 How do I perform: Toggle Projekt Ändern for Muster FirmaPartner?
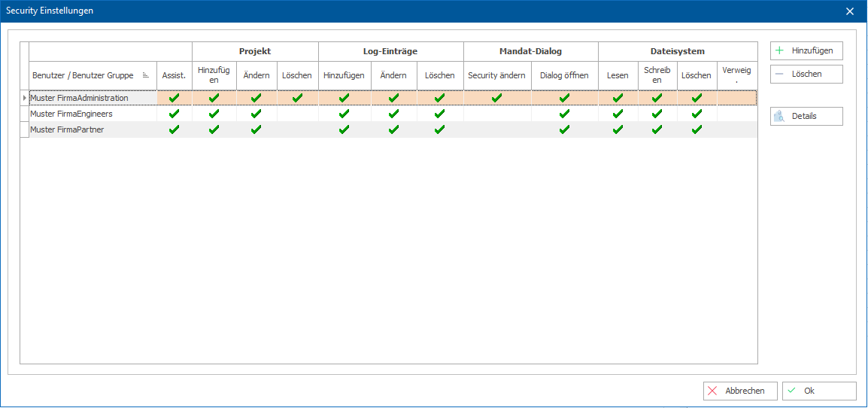point(256,129)
